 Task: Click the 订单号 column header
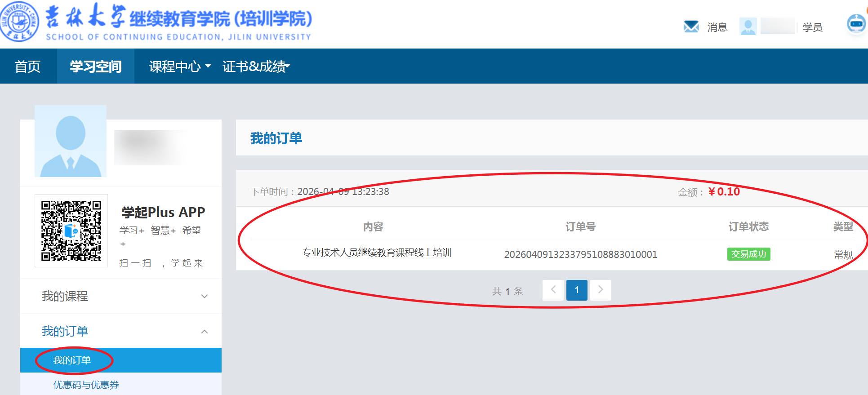point(580,226)
